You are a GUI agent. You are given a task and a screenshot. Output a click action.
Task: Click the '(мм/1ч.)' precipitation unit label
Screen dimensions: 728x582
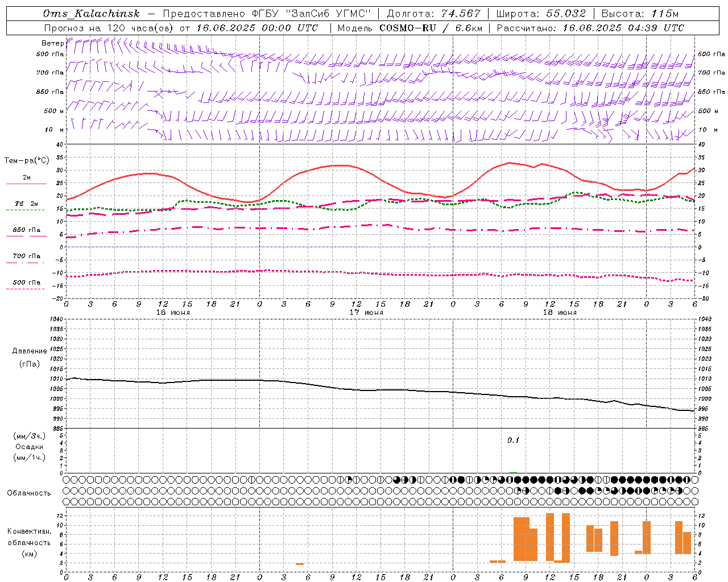(x=30, y=458)
